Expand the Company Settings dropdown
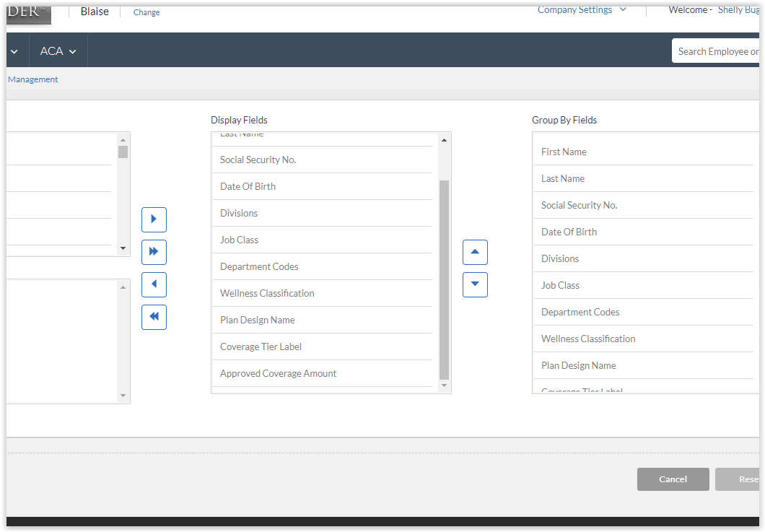The image size is (765, 532). (582, 9)
